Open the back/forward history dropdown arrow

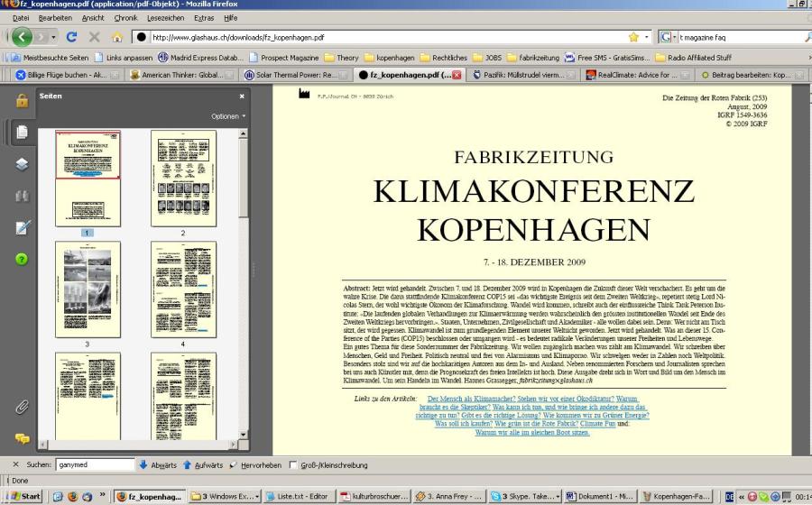53,37
